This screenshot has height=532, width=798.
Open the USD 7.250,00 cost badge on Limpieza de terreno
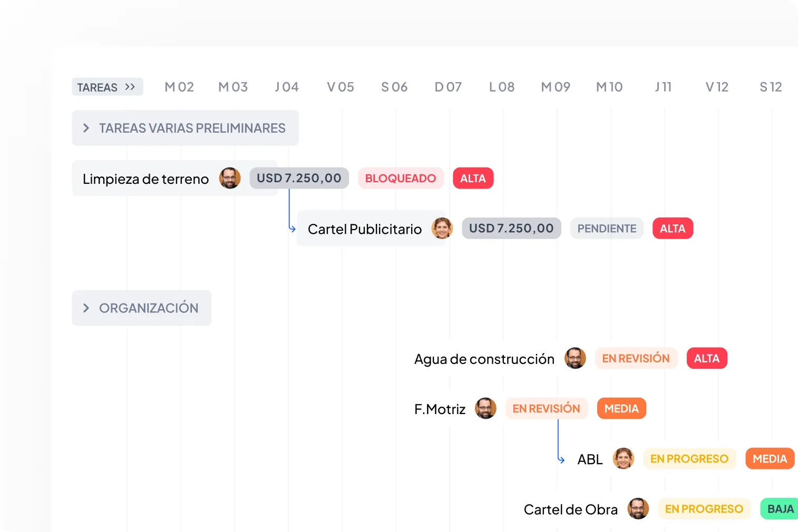click(299, 178)
